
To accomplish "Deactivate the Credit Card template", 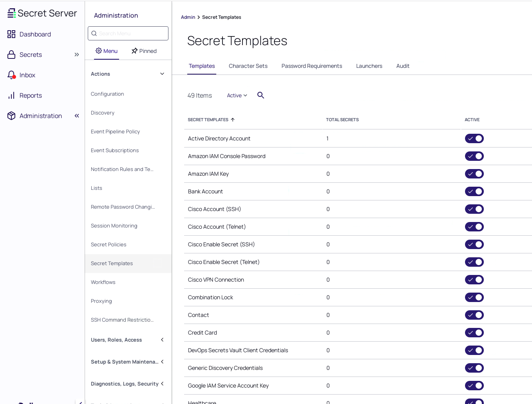I will point(474,333).
